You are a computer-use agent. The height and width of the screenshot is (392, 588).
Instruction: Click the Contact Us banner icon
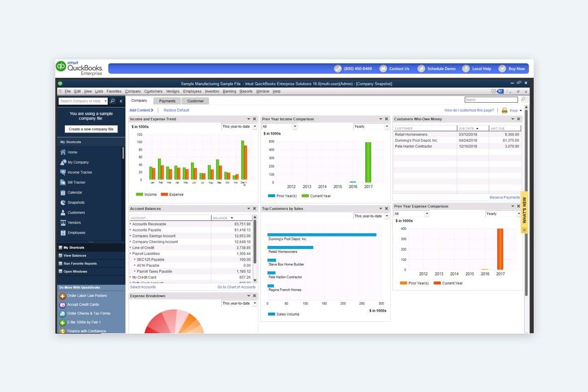(x=383, y=68)
